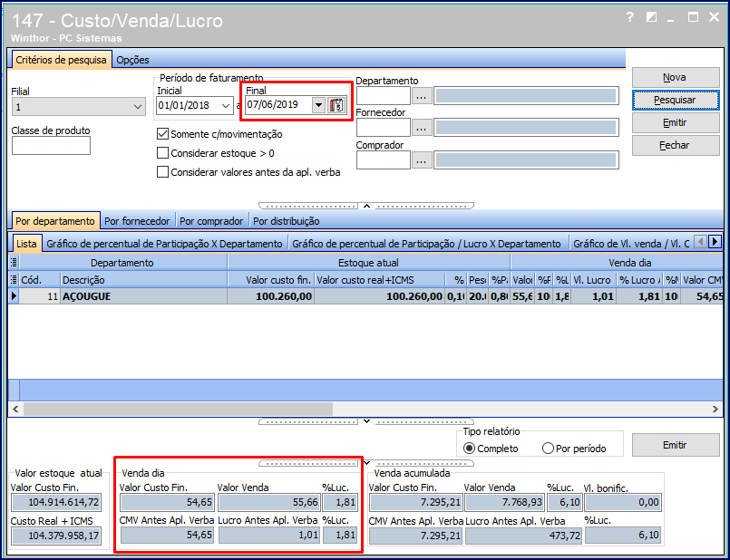Click the top Emitir button

pos(675,123)
